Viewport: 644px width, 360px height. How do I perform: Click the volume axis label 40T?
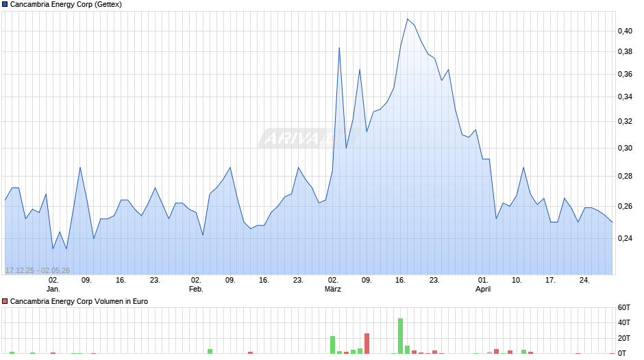[x=624, y=322]
